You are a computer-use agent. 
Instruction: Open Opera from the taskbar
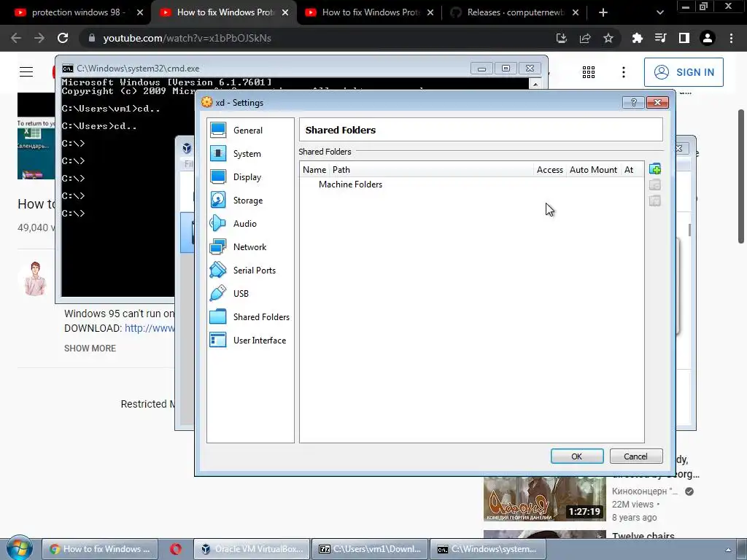(x=176, y=550)
